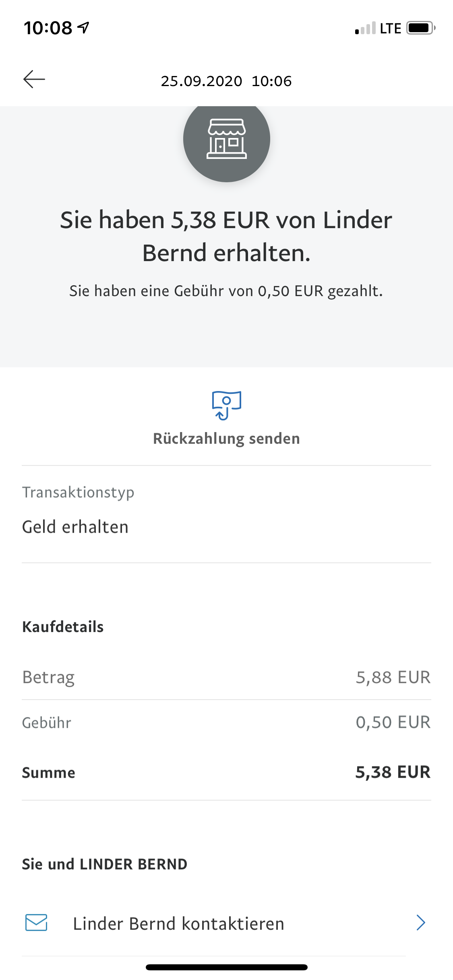453x980 pixels.
Task: Tap the back arrow in the header
Action: coord(34,79)
